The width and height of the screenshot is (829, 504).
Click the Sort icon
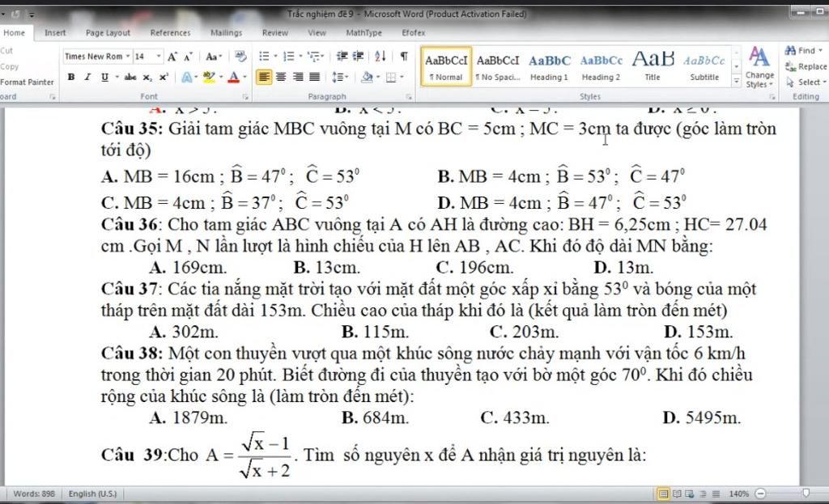(x=380, y=56)
